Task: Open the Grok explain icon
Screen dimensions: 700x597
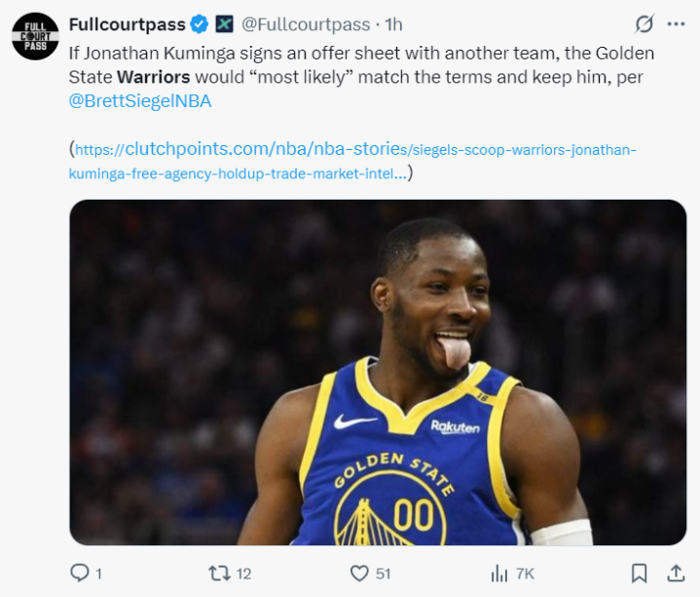Action: [x=644, y=24]
